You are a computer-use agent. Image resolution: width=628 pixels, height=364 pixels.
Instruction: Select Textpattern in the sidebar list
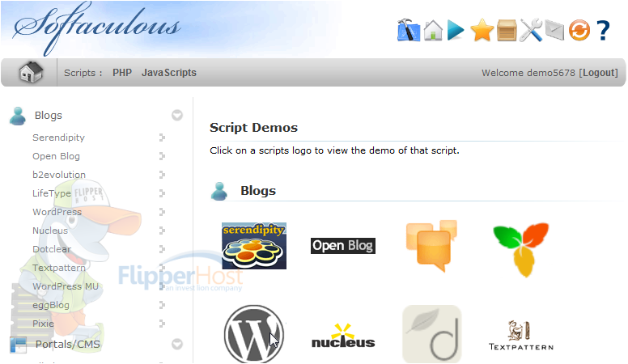click(x=59, y=268)
